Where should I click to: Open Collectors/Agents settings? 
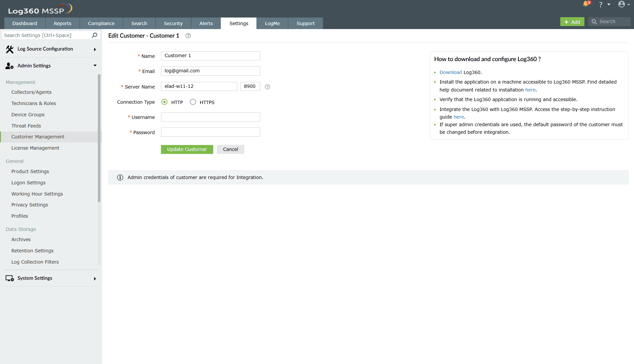[31, 92]
